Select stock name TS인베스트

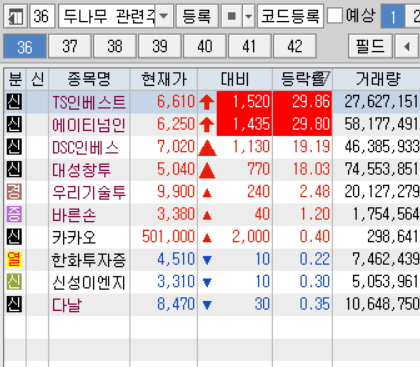pos(89,102)
